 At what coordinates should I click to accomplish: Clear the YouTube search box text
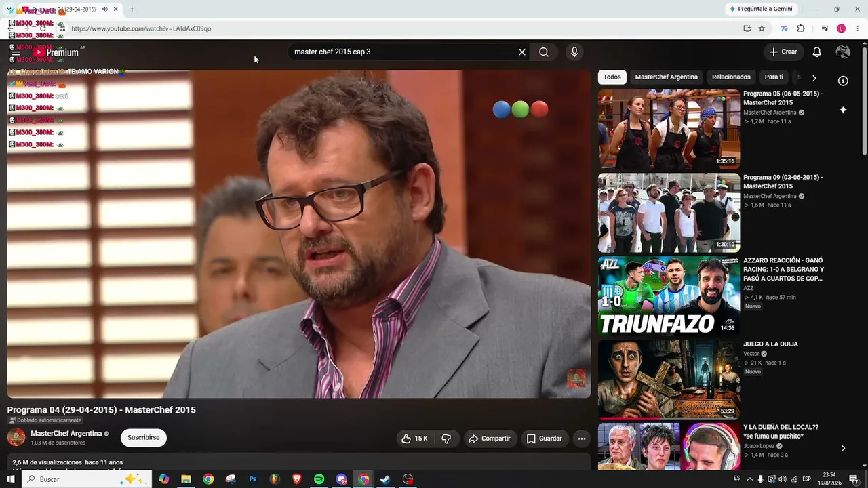point(522,52)
